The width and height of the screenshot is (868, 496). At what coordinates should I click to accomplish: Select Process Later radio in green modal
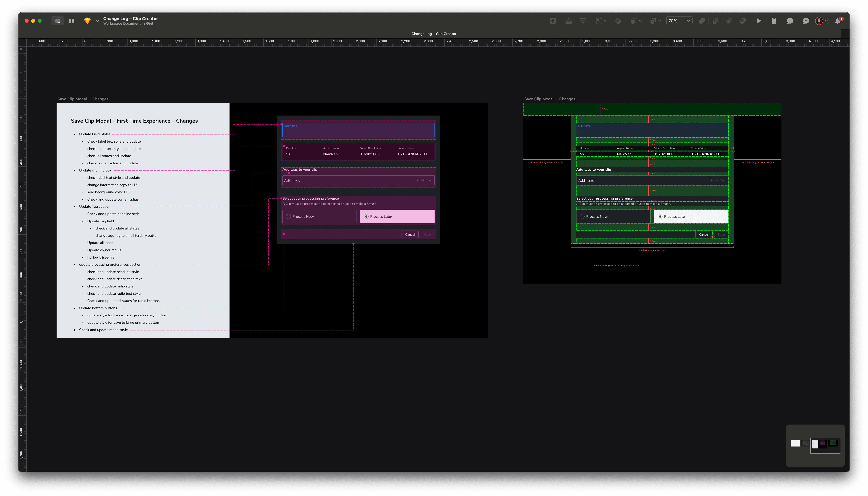tap(660, 217)
